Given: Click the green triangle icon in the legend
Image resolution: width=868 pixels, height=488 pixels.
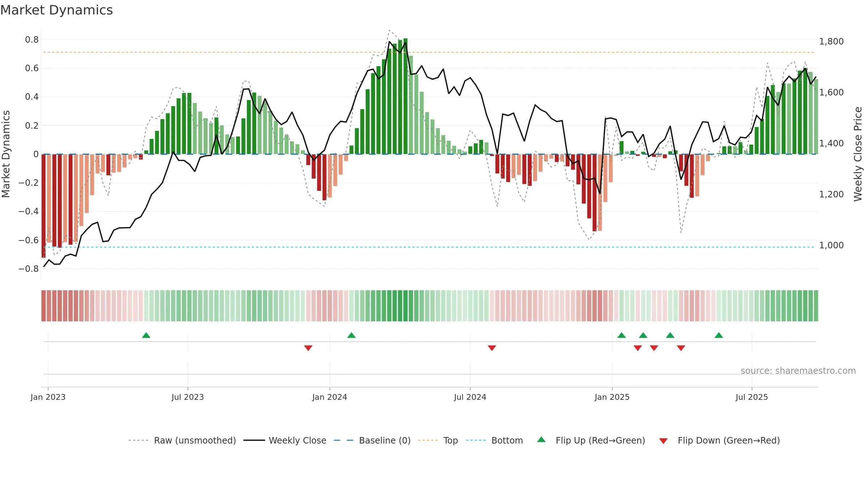Looking at the screenshot, I should [541, 440].
